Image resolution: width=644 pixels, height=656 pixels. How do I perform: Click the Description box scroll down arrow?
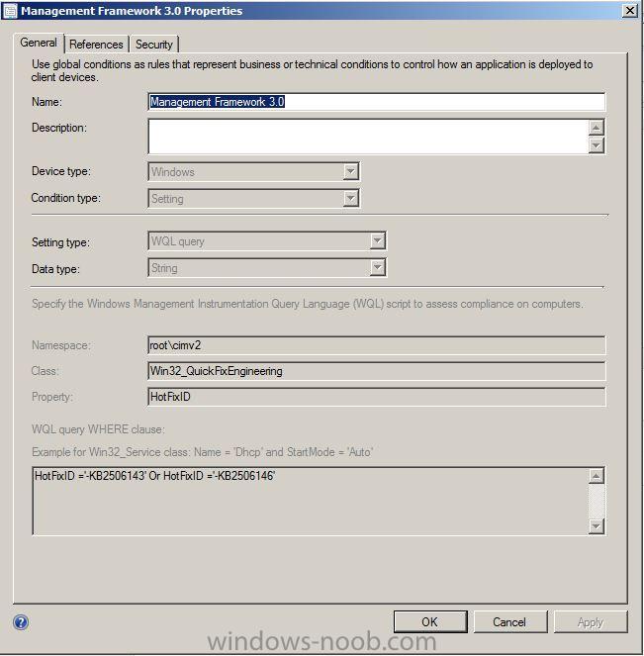point(597,145)
